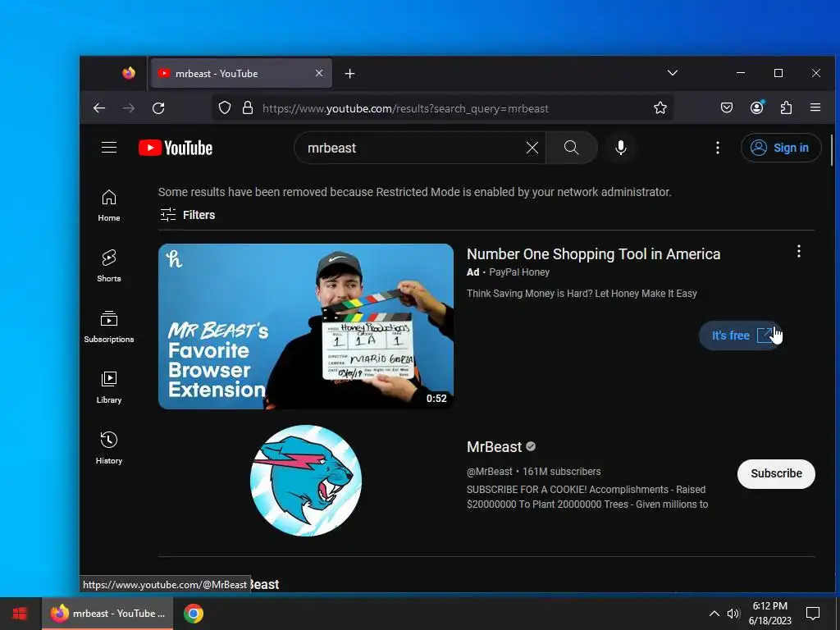The width and height of the screenshot is (840, 630).
Task: Go to Home in the sidebar
Action: coord(109,206)
